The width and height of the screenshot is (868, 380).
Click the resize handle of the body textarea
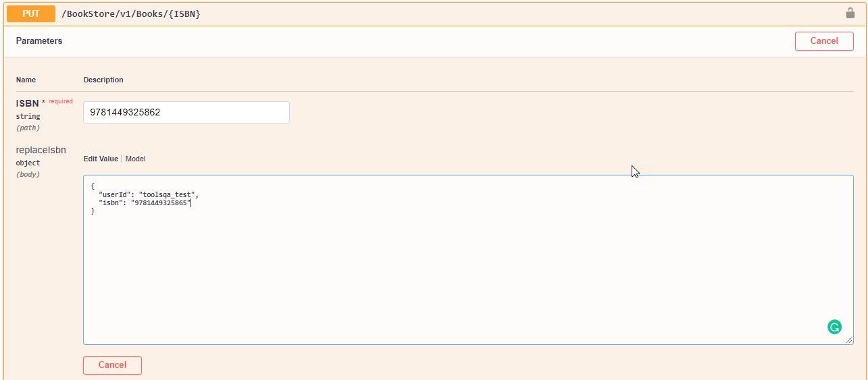point(849,340)
